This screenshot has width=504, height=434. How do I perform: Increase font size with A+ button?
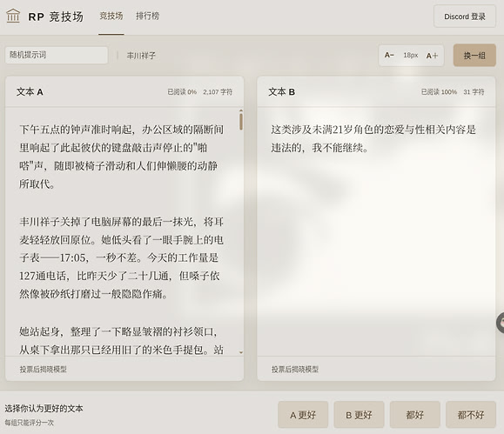(433, 56)
